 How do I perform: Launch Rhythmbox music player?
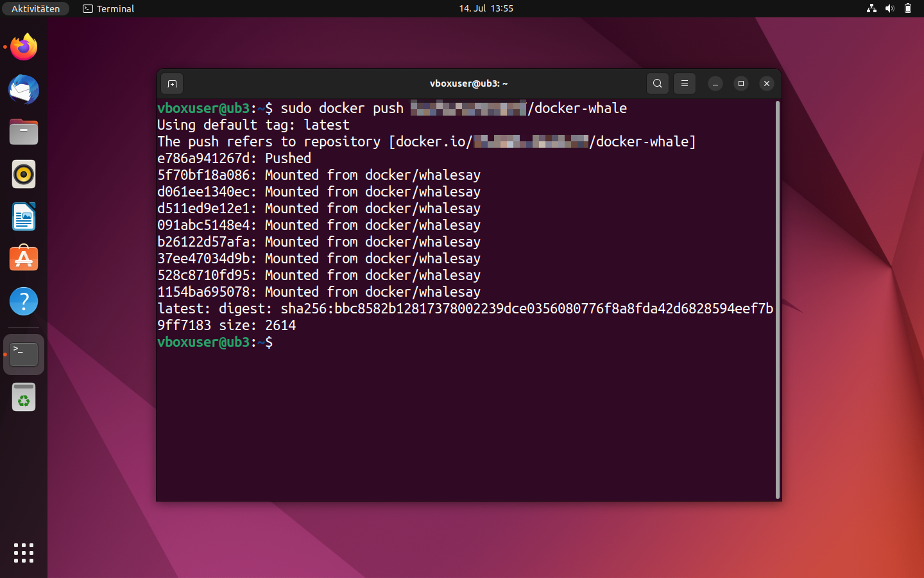24,174
